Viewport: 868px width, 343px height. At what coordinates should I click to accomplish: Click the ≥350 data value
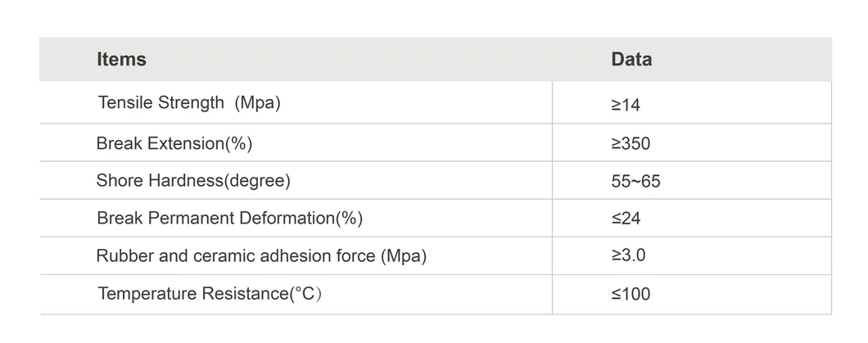pos(631,144)
